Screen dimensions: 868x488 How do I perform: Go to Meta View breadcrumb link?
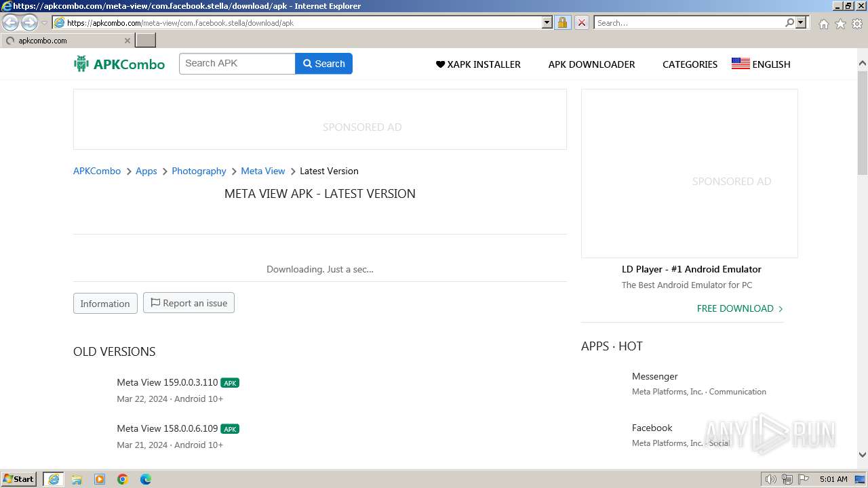click(x=263, y=171)
